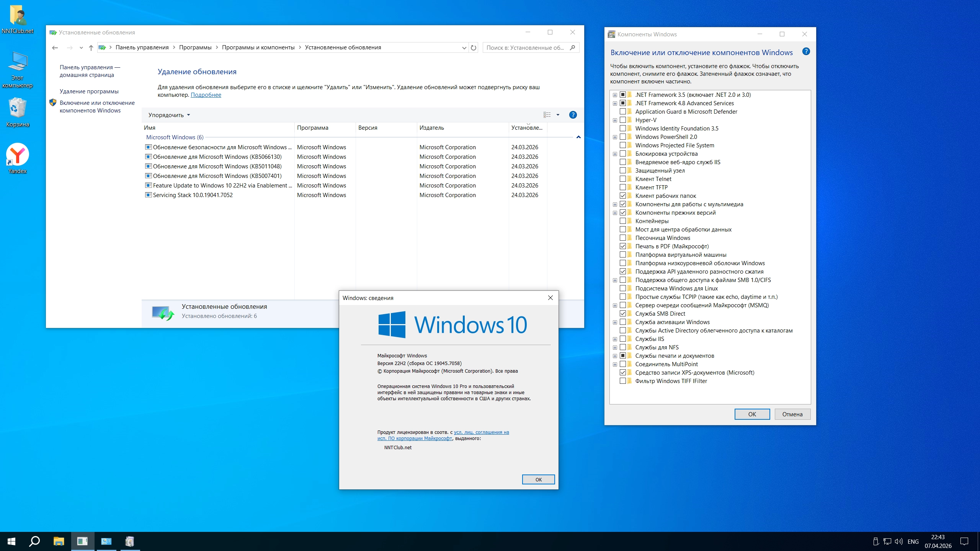This screenshot has height=551, width=980.
Task: Click the help icon in updates toolbar
Action: 573,115
